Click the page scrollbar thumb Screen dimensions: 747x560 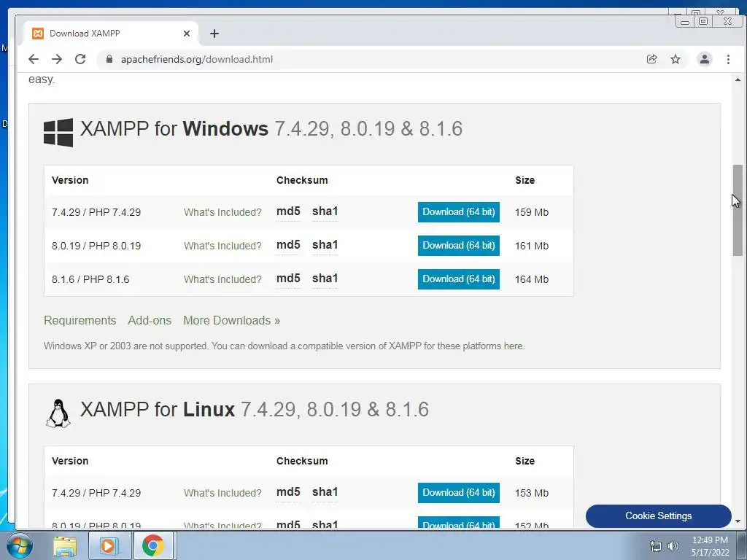point(738,211)
